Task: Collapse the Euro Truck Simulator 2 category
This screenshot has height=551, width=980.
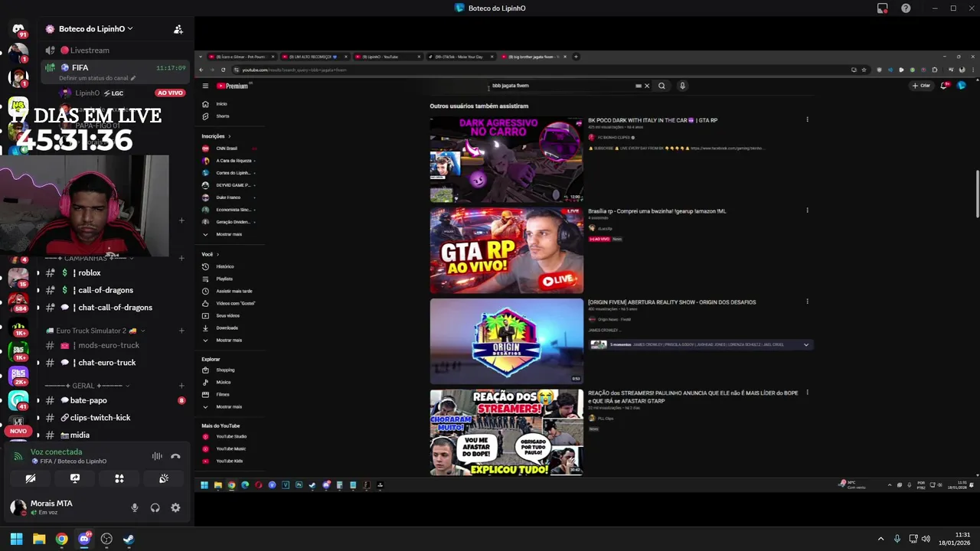Action: point(95,331)
